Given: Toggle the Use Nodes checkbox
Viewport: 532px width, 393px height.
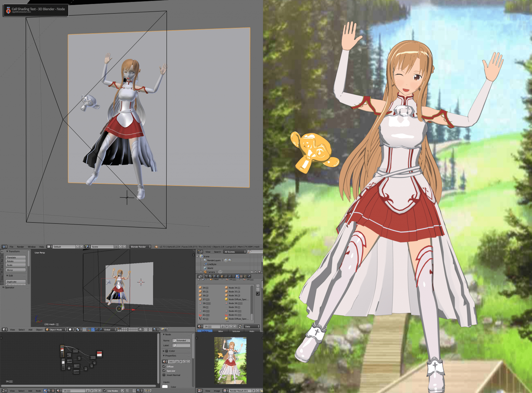Looking at the screenshot, I should click(105, 391).
